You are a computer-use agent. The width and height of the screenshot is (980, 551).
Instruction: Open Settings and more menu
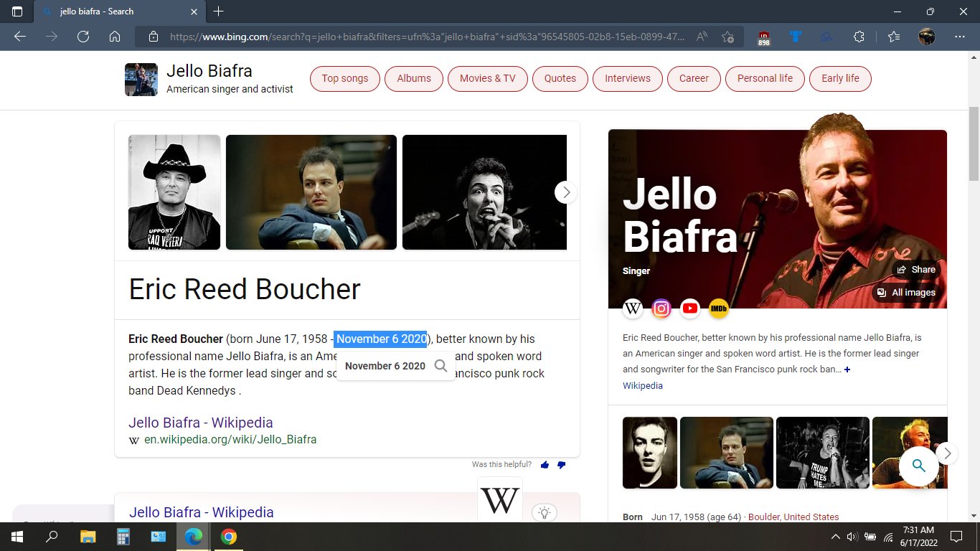(960, 37)
